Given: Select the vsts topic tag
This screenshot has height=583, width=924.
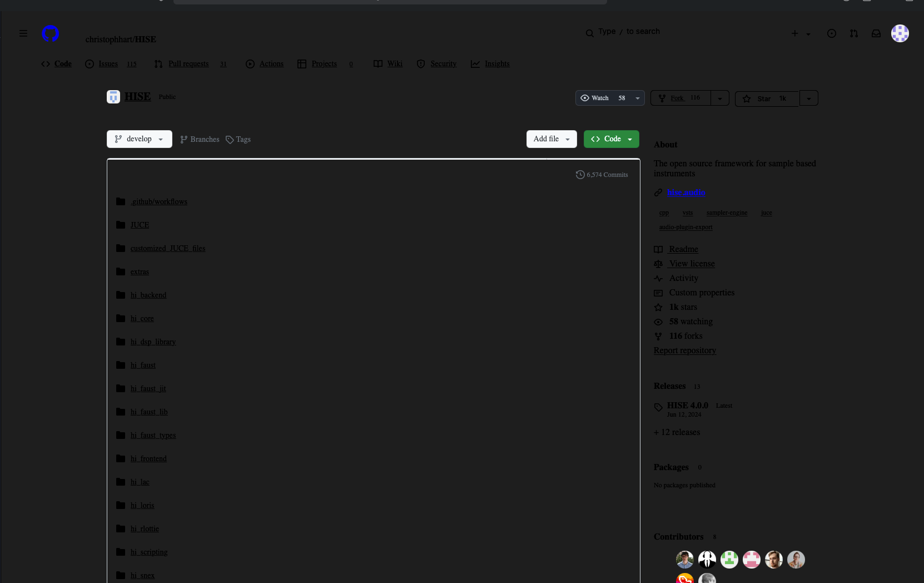Looking at the screenshot, I should [x=688, y=213].
